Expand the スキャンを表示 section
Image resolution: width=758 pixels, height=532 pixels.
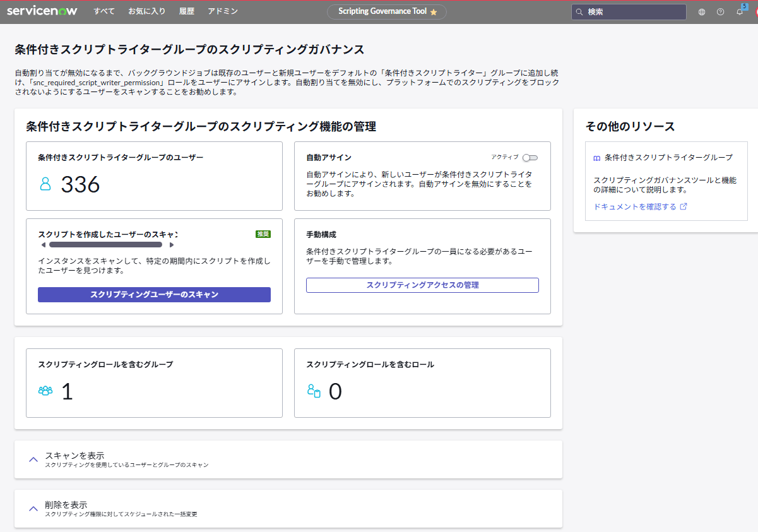[34, 459]
